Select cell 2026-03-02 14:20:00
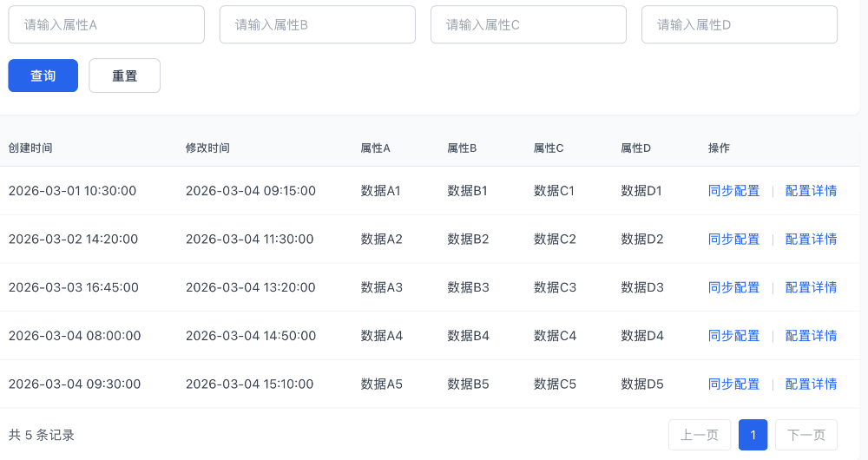The height and width of the screenshot is (460, 868). tap(73, 240)
